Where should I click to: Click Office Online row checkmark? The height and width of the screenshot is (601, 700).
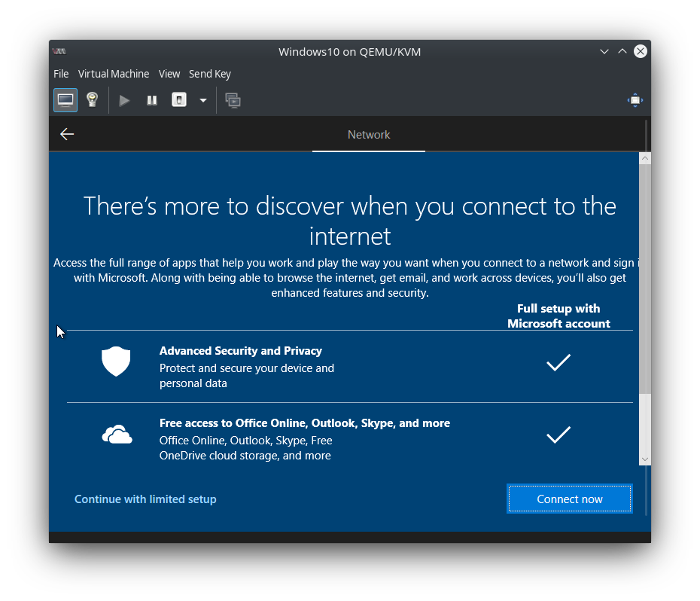[x=558, y=435]
